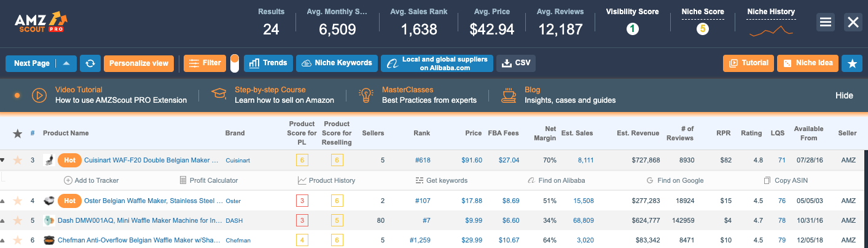Viewport: 868px width, 248px height.
Task: Expand the Oster Belgian Waffle Maker row
Action: point(2,201)
